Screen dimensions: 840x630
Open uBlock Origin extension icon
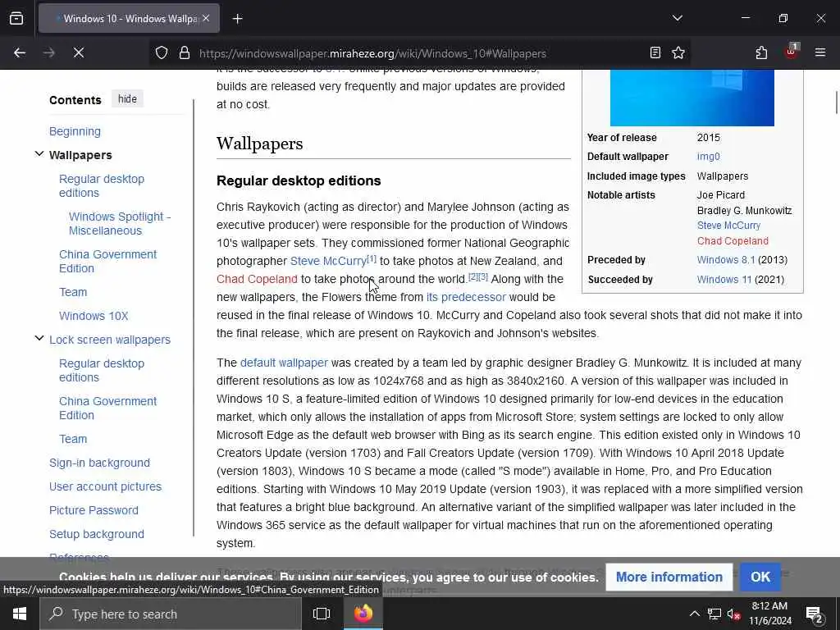coord(792,52)
